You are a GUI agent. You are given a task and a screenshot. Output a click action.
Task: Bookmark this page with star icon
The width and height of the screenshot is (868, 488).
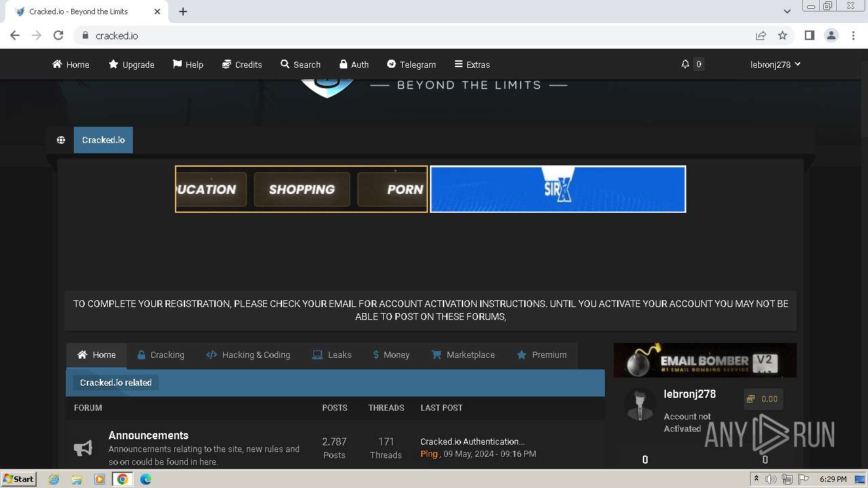783,35
